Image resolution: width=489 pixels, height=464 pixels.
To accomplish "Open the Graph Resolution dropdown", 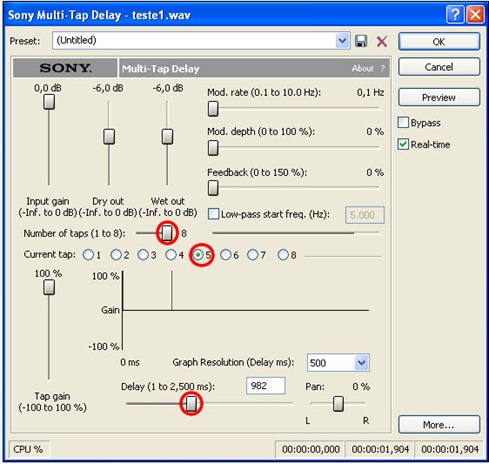I will (362, 362).
